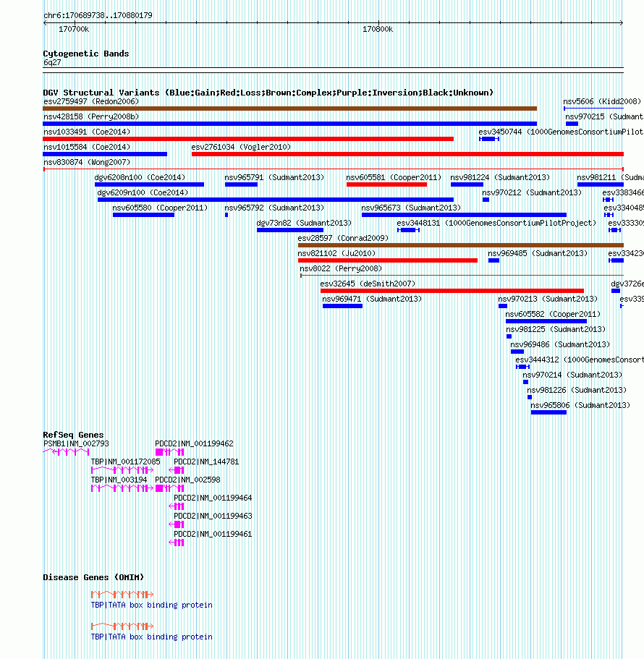Open the esv32645 (deSmith2007) variant

tap(452, 291)
